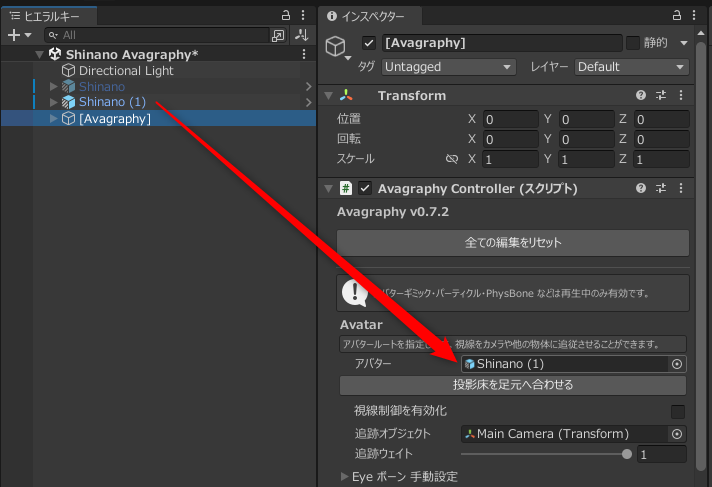The image size is (712, 487).
Task: Lock the Inspector panel
Action: click(x=677, y=15)
